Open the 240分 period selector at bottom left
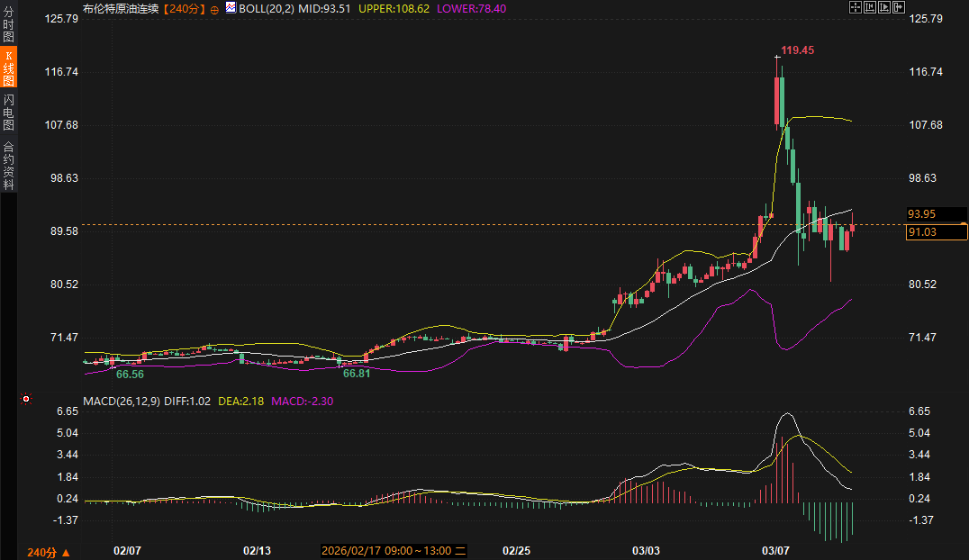The height and width of the screenshot is (560, 969). 49,552
